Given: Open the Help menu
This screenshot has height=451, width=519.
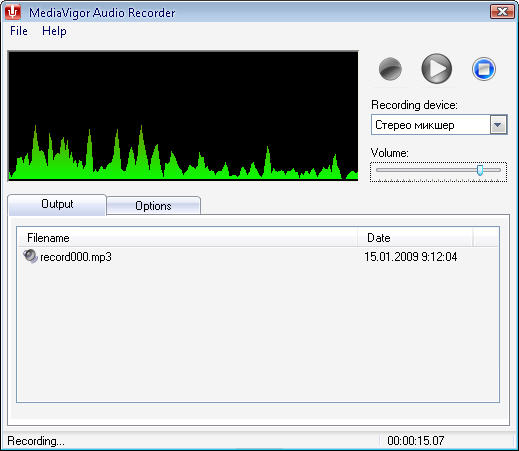Looking at the screenshot, I should coord(54,31).
